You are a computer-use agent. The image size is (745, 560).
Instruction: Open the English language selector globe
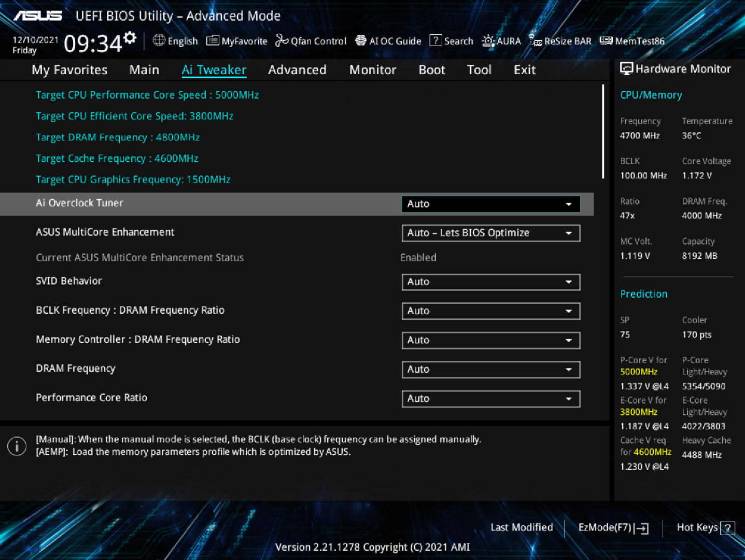point(159,40)
